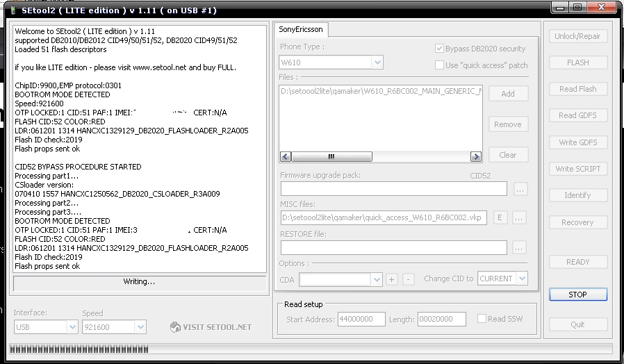The image size is (624, 364).
Task: Maximize the SEtool2 window
Action: coord(577,7)
